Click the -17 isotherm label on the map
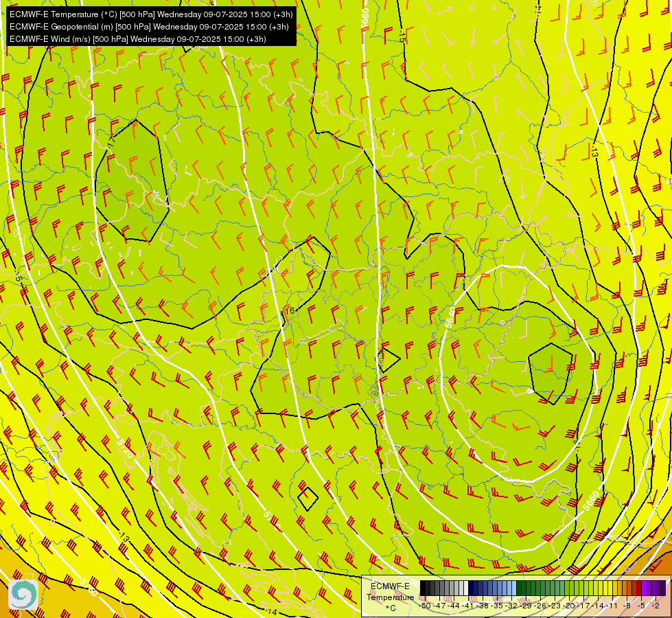 pyautogui.click(x=111, y=142)
